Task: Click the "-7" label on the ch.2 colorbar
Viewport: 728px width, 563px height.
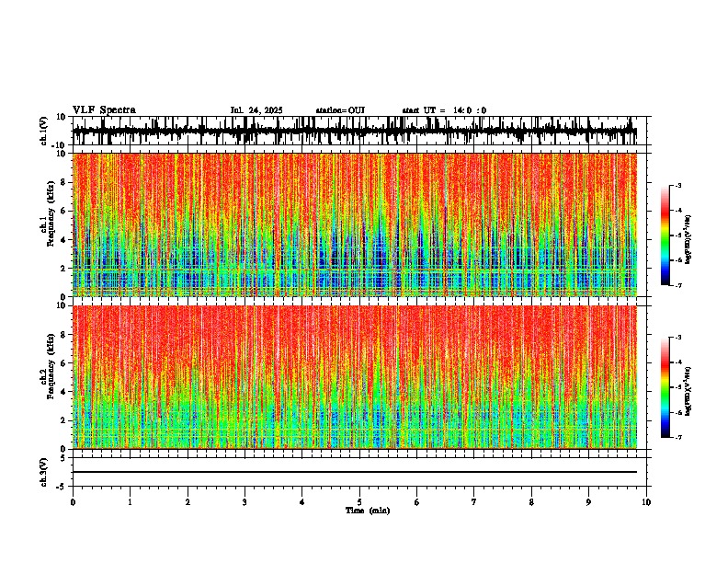Action: point(678,437)
